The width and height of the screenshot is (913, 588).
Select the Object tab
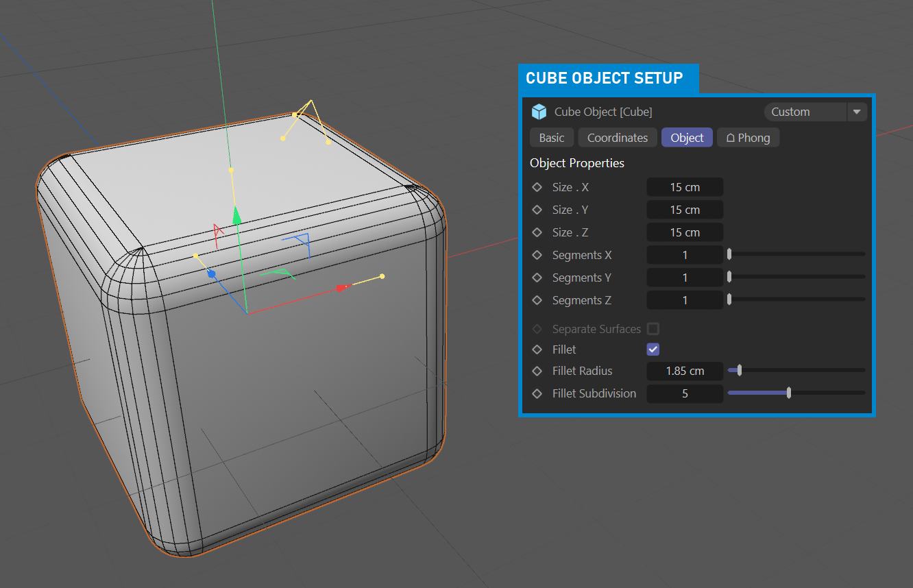687,138
